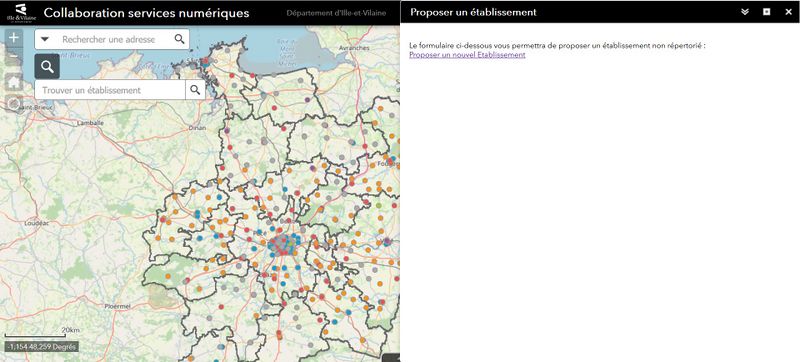The width and height of the screenshot is (800, 362).
Task: Click the Loudéac label on the map
Action: (x=37, y=223)
